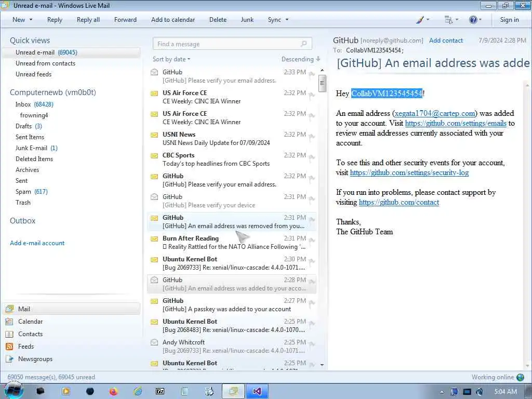This screenshot has height=399, width=532.
Task: Flag the Burn After Reading message
Action: coord(312,241)
